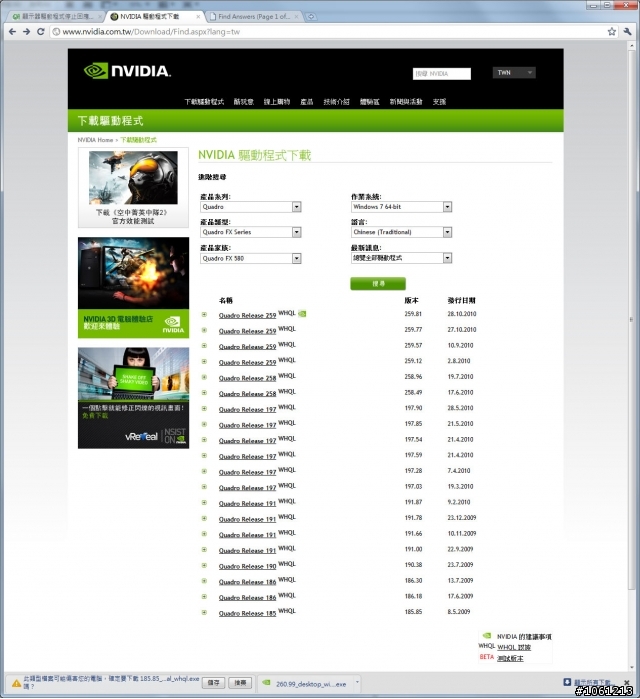The width and height of the screenshot is (640, 699).
Task: Expand details for release 191.87 row
Action: coord(204,502)
